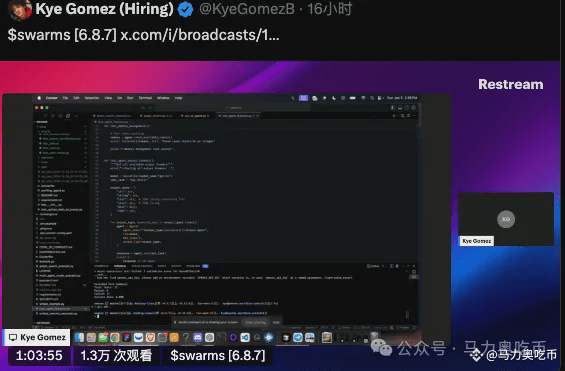
Task: Click the Kye Gomez (Hiring) display name
Action: pos(104,9)
